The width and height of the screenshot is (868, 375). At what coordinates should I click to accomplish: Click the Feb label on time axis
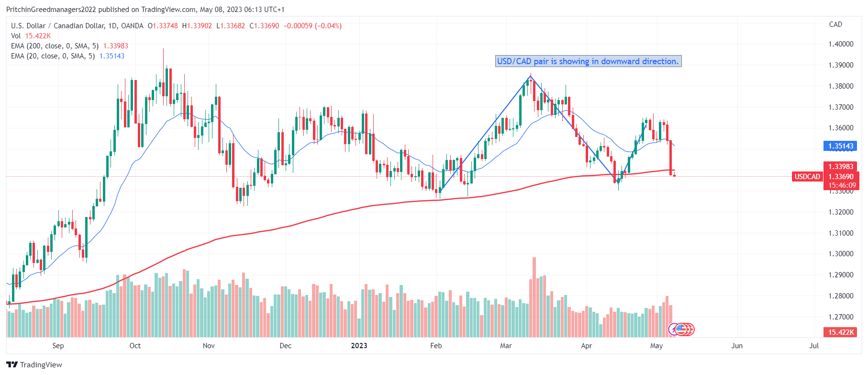436,346
